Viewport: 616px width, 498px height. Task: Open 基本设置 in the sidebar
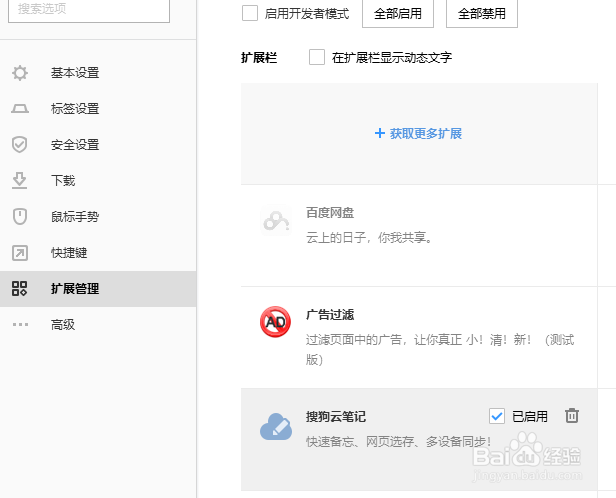click(x=98, y=73)
